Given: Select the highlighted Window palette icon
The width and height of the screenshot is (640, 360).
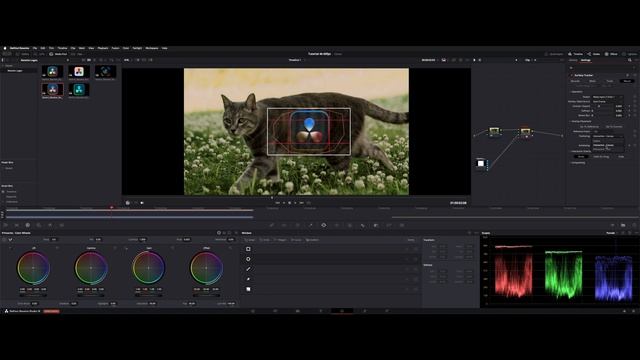Looking at the screenshot, I should tap(324, 225).
